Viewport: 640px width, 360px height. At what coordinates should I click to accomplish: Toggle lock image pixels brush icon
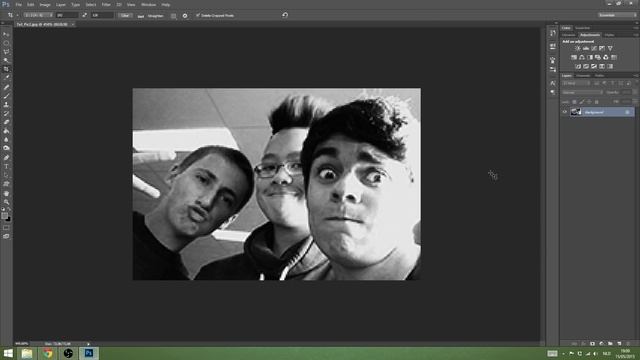pos(582,102)
